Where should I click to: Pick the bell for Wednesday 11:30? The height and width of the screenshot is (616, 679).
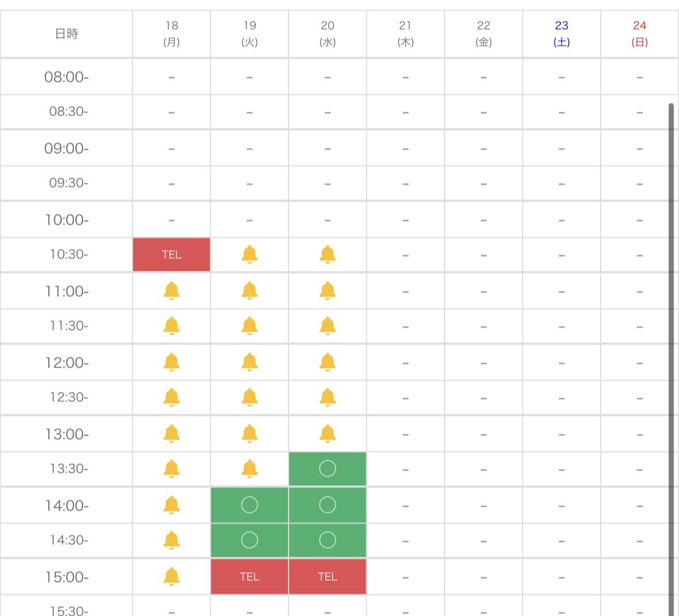click(327, 326)
